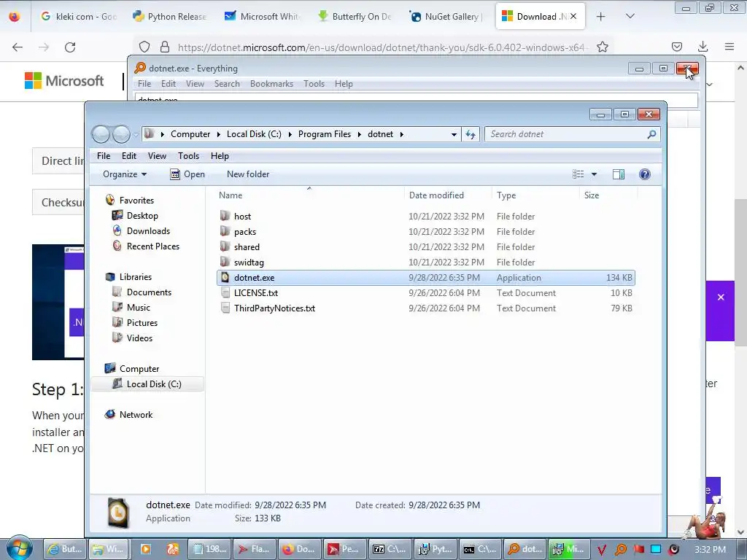Select the LICENSE.txt file icon
Viewport: 747px width, 560px height.
[225, 292]
